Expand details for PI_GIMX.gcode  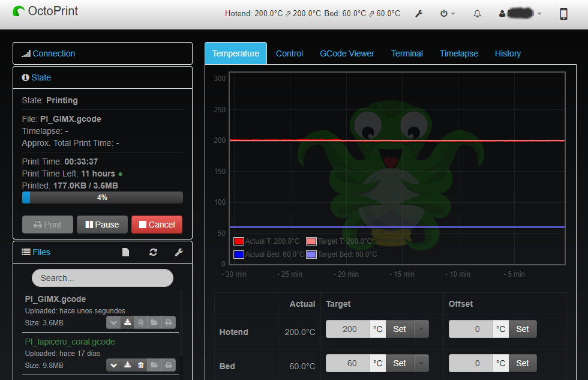113,322
